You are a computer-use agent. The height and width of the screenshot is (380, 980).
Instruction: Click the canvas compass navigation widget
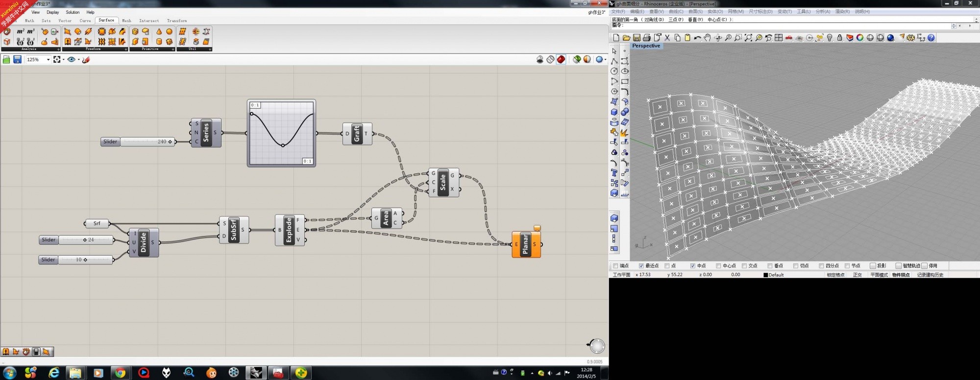[596, 346]
